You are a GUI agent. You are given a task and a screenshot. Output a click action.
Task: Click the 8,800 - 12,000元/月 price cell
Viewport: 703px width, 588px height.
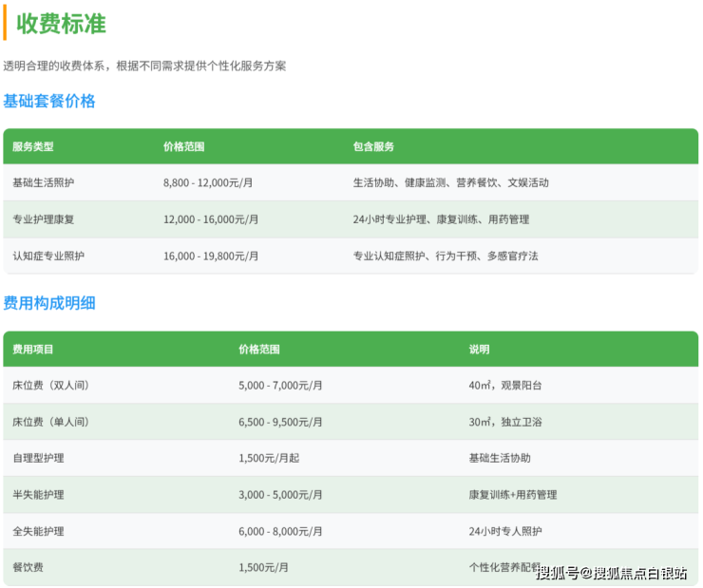point(211,182)
